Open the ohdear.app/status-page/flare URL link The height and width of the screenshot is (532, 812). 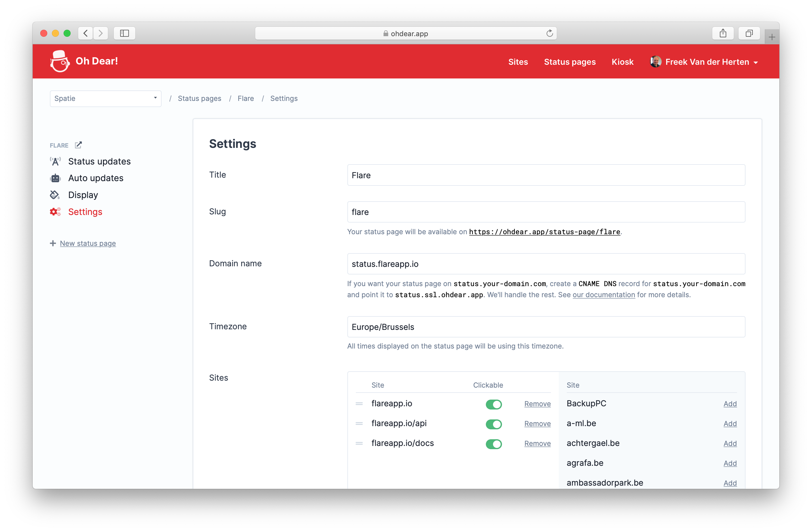[x=545, y=232]
